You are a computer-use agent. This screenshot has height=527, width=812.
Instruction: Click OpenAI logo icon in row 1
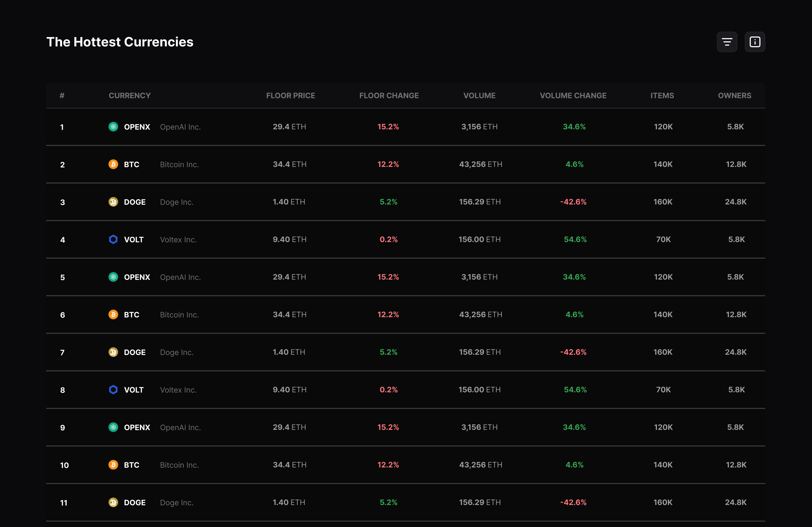[x=113, y=127]
